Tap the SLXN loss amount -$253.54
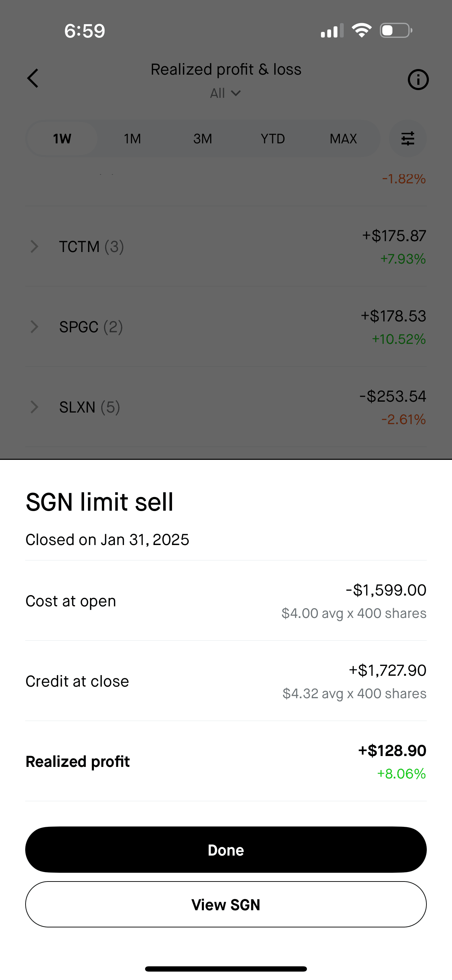 tap(393, 396)
